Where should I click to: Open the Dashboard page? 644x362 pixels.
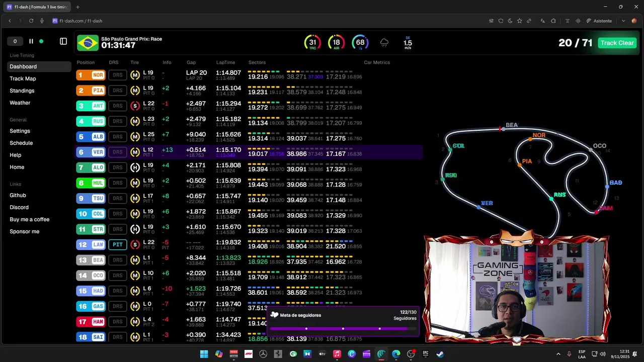click(40, 66)
